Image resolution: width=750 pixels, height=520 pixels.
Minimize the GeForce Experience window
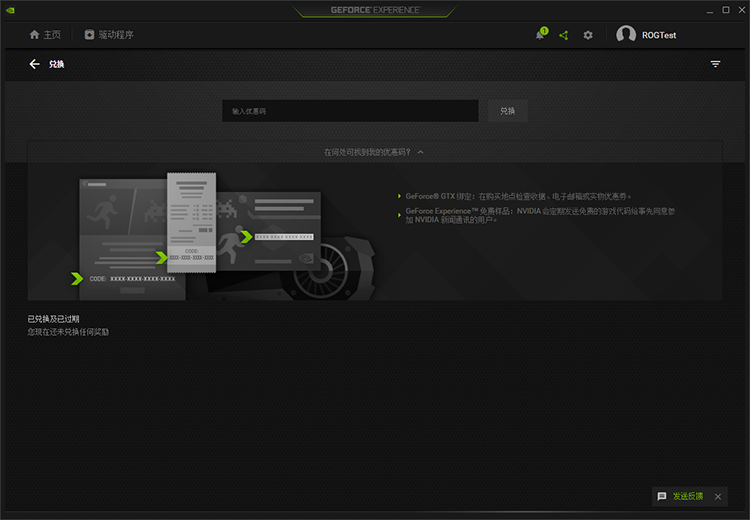click(710, 10)
